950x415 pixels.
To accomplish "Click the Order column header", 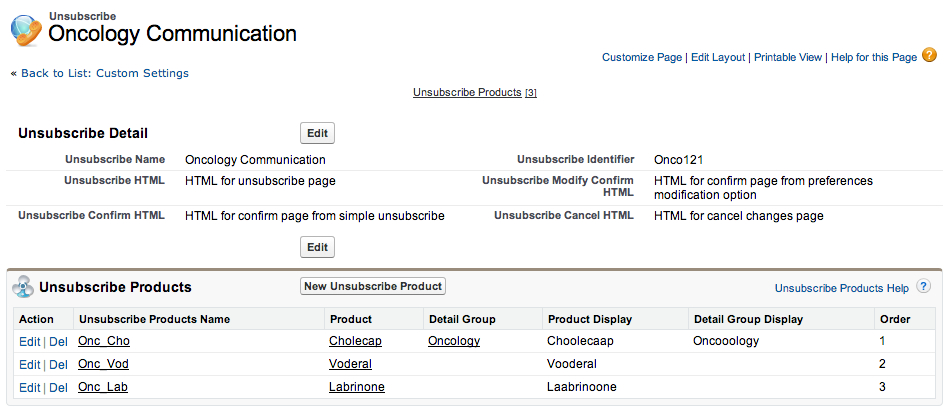I will (x=893, y=319).
